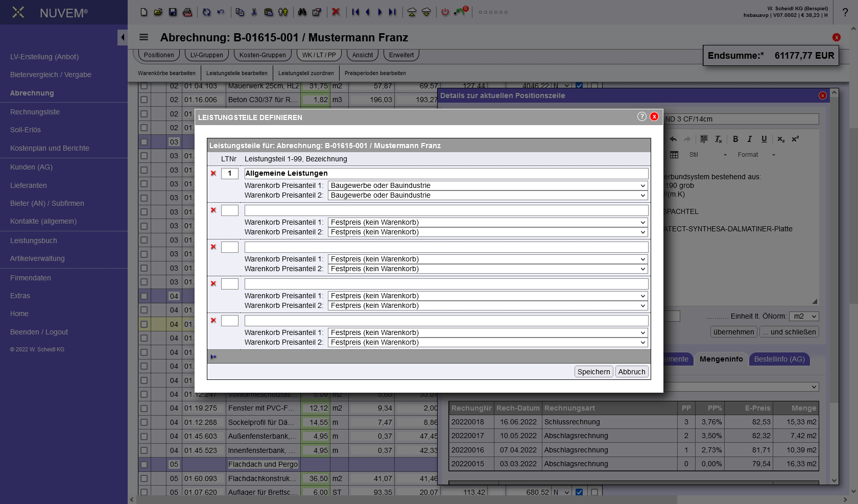Delete Leistungsteil row Allgemeine Leistungen
This screenshot has width=858, height=504.
pyautogui.click(x=213, y=174)
